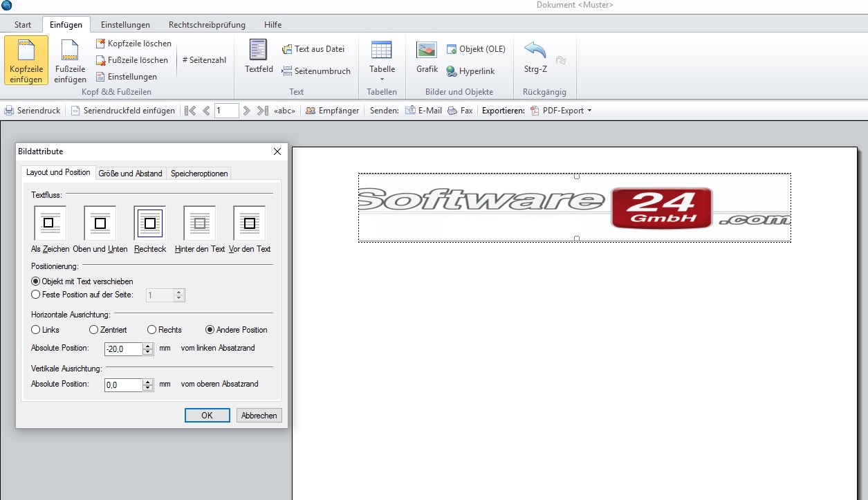Jump to last record arrow
This screenshot has width=868, height=500.
pos(262,111)
